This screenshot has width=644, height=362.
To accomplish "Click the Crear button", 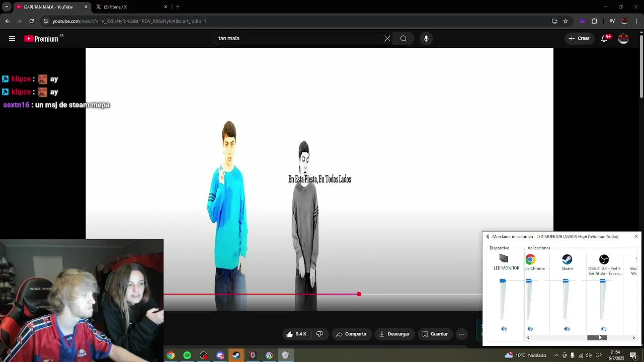I will (x=579, y=39).
